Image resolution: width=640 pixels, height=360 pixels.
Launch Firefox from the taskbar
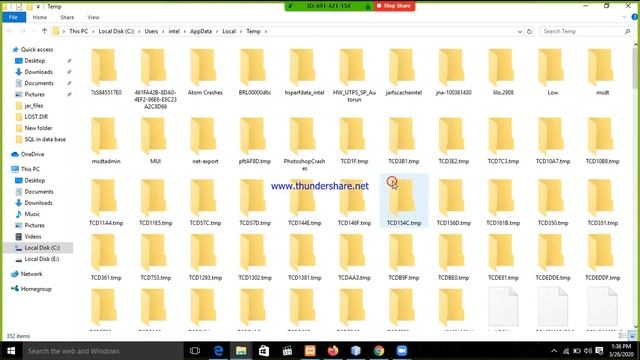(x=333, y=351)
